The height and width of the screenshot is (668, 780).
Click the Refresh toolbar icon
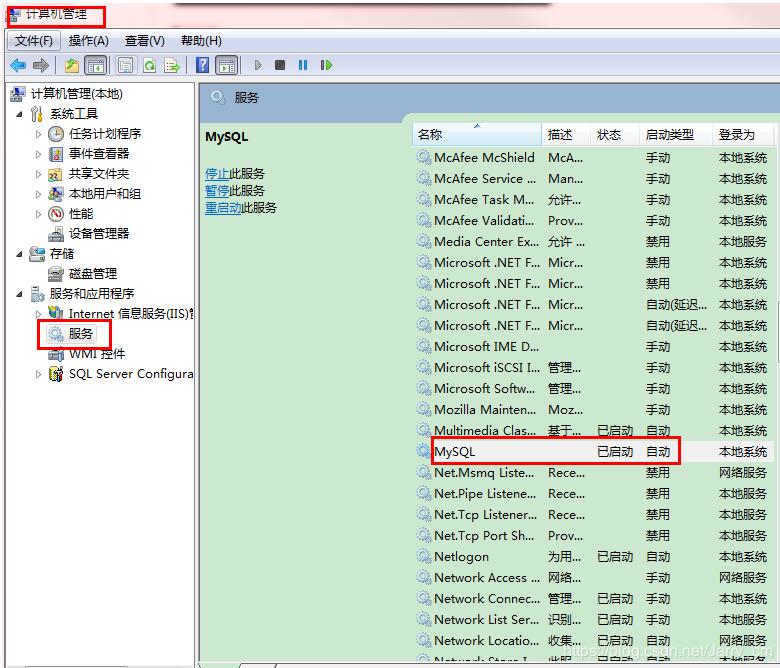point(149,65)
